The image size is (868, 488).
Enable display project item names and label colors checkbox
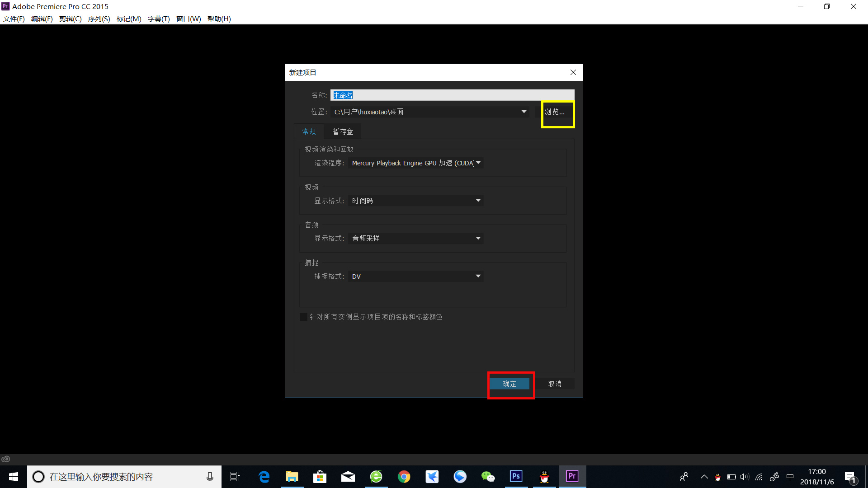304,317
